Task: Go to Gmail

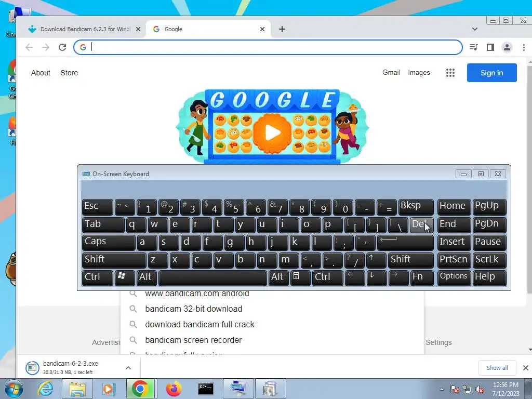Action: (x=391, y=72)
